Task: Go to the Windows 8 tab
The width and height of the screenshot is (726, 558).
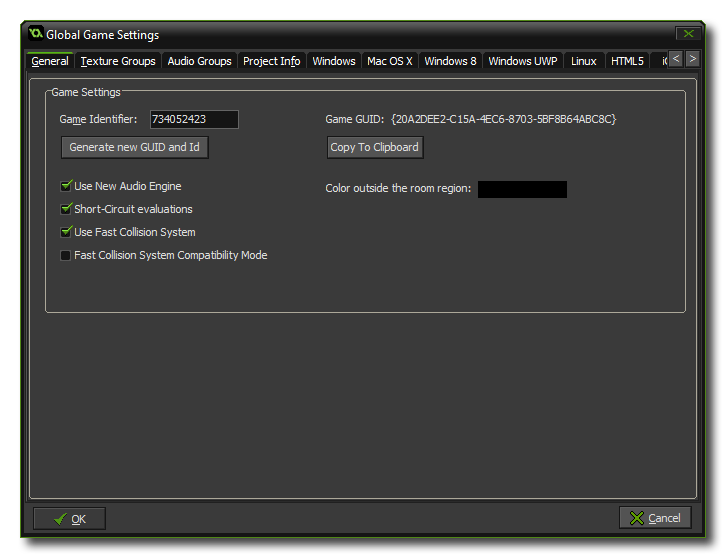Action: (x=450, y=61)
